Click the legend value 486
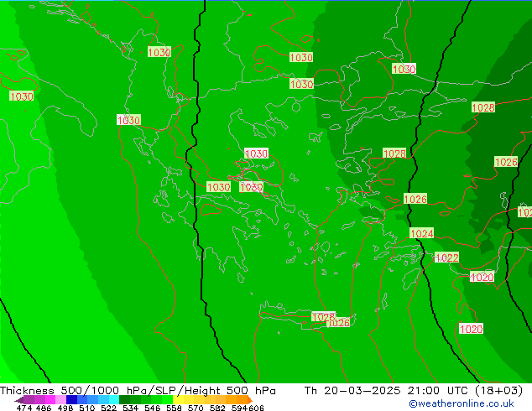Viewport: 532px width, 411px height. (44, 408)
